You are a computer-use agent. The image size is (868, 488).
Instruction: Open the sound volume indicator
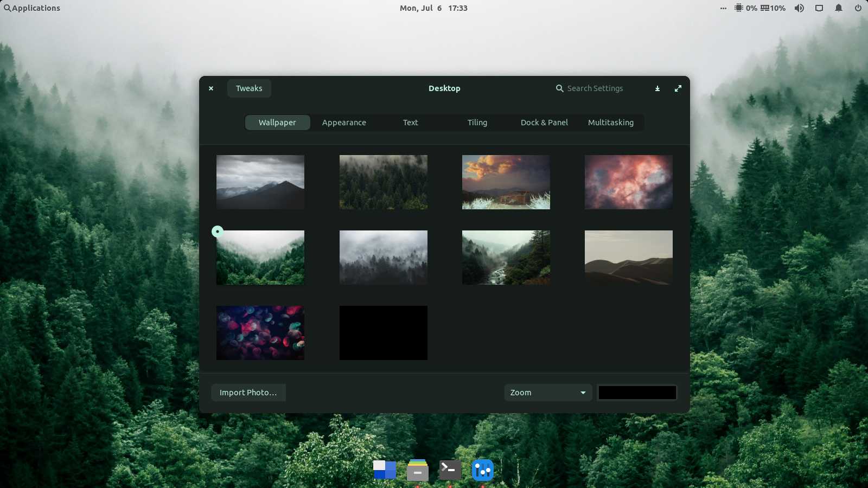click(799, 8)
